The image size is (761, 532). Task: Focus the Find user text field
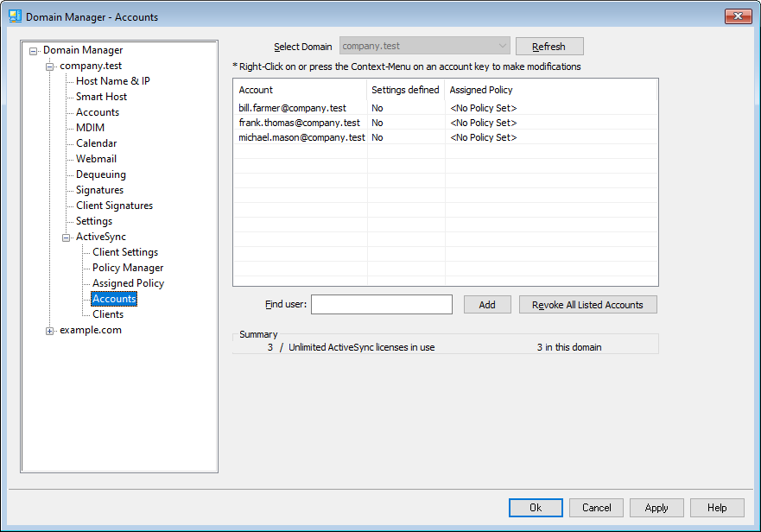(x=381, y=305)
